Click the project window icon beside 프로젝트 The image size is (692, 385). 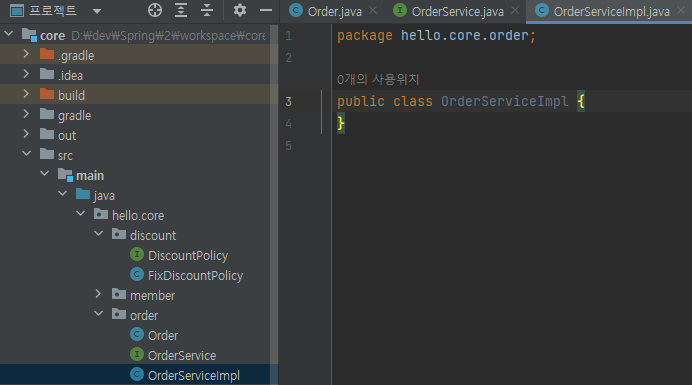pyautogui.click(x=17, y=10)
